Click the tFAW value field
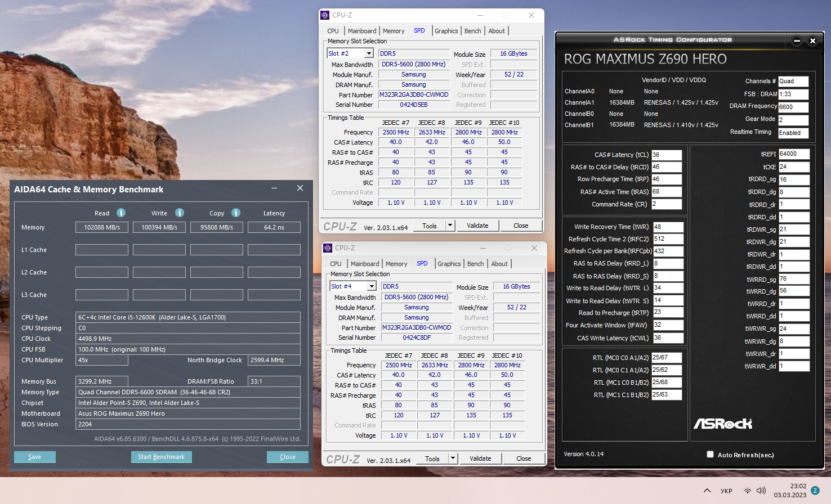Screen dimensions: 831x504 (668, 325)
